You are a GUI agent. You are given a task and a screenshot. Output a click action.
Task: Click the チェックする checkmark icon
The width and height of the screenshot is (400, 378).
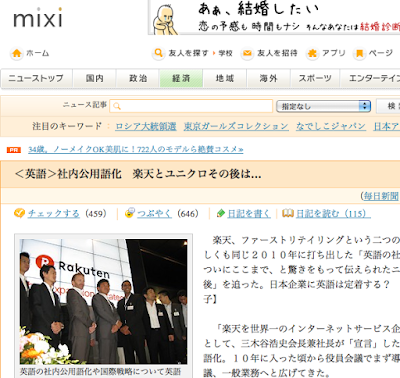coord(19,213)
